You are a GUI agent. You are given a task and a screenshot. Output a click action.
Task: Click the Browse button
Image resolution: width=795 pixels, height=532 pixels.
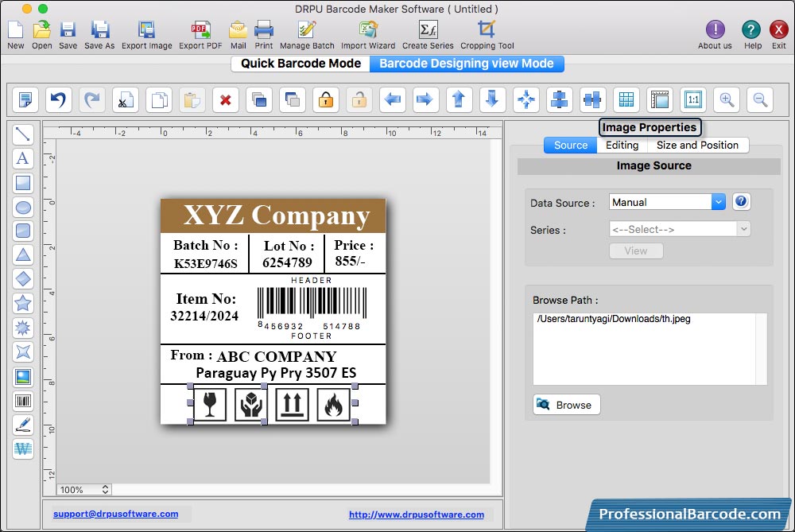click(x=566, y=405)
